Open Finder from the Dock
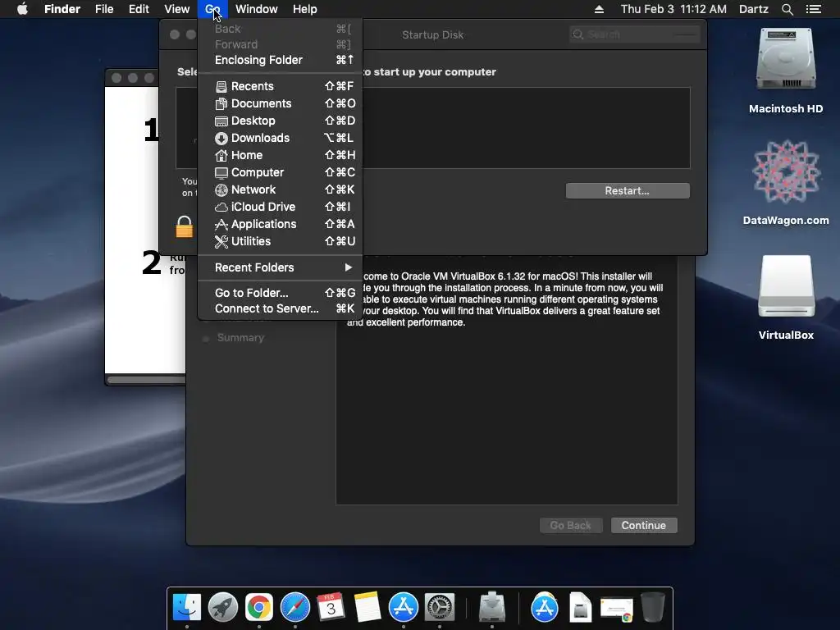840x630 pixels. tap(187, 607)
